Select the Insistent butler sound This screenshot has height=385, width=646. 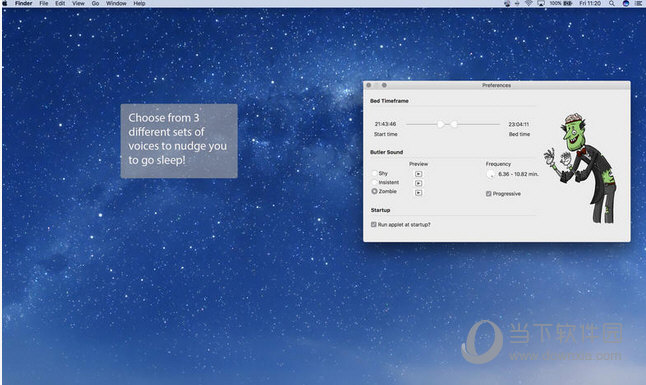[374, 183]
